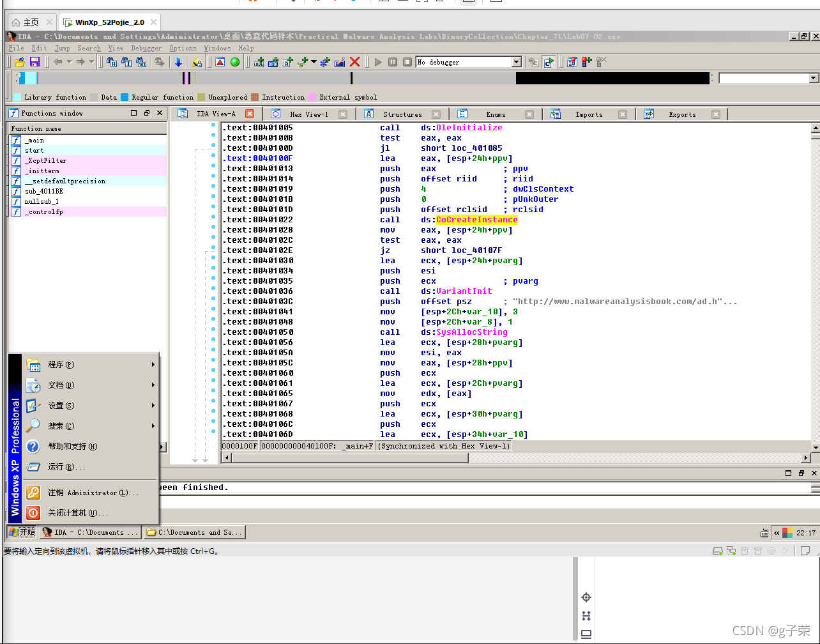Click the Open file toolbar icon
The width and height of the screenshot is (820, 644).
[x=20, y=62]
